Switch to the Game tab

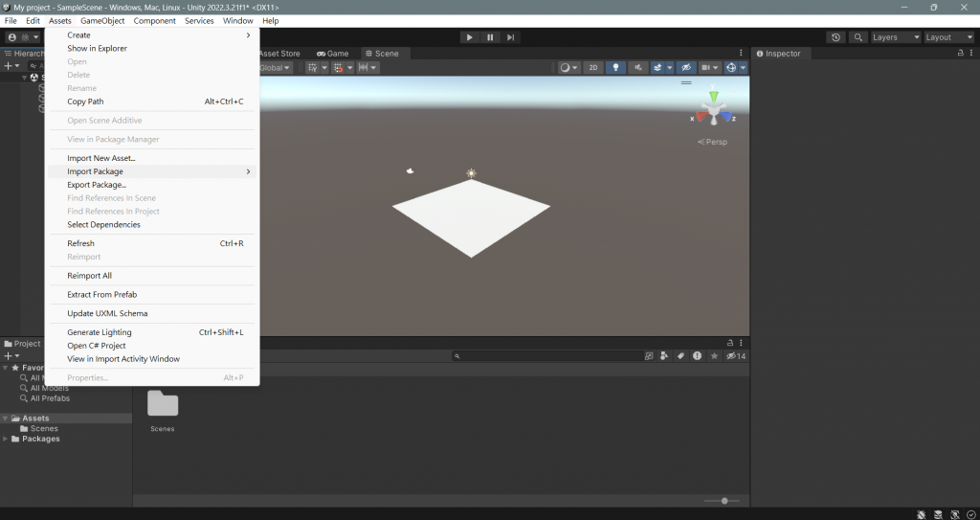click(x=332, y=54)
